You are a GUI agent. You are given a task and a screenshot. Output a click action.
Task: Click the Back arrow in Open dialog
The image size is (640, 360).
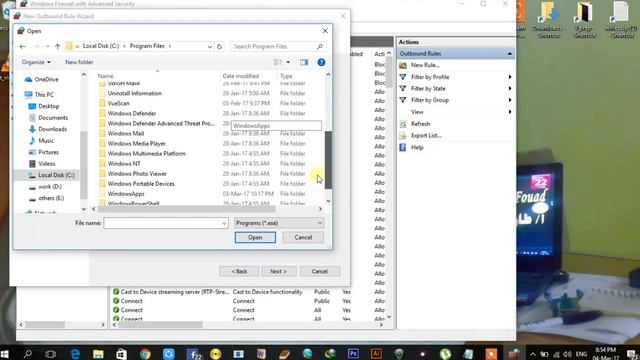click(22, 47)
